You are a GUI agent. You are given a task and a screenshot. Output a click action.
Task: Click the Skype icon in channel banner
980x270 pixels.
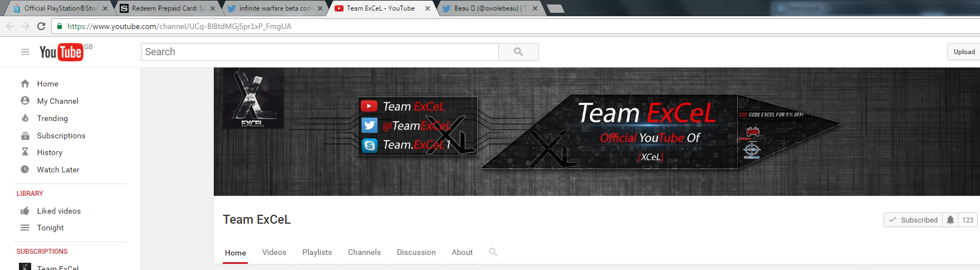click(370, 145)
